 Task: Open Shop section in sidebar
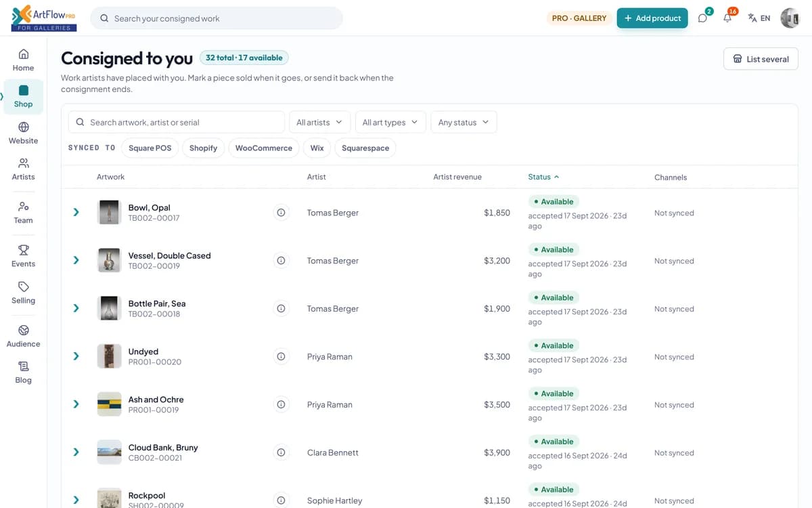tap(24, 96)
